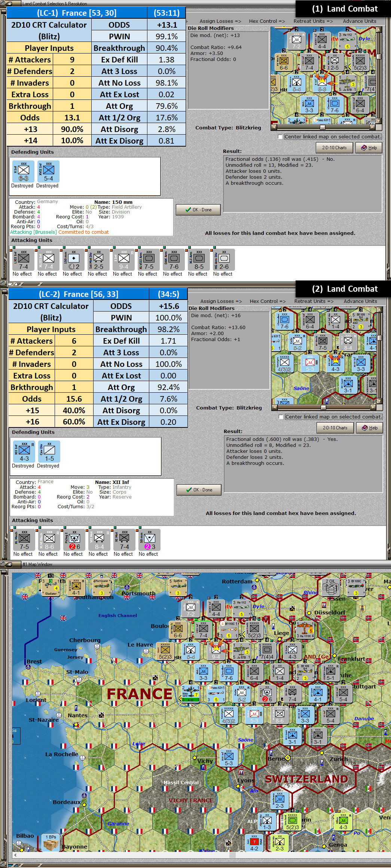Select destroyed Cav Div 1-5 defender in LC-2
Viewport: 391px width, 868px height.
point(49,451)
